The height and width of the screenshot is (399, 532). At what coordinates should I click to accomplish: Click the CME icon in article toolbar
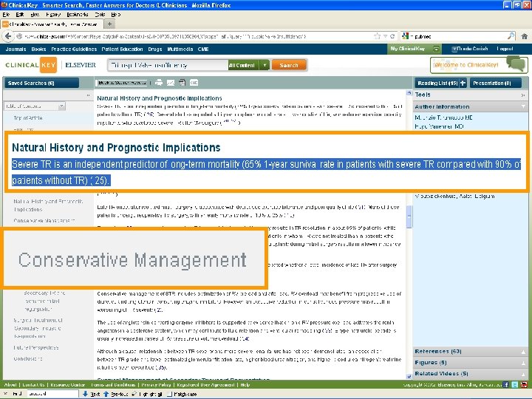coord(194,83)
